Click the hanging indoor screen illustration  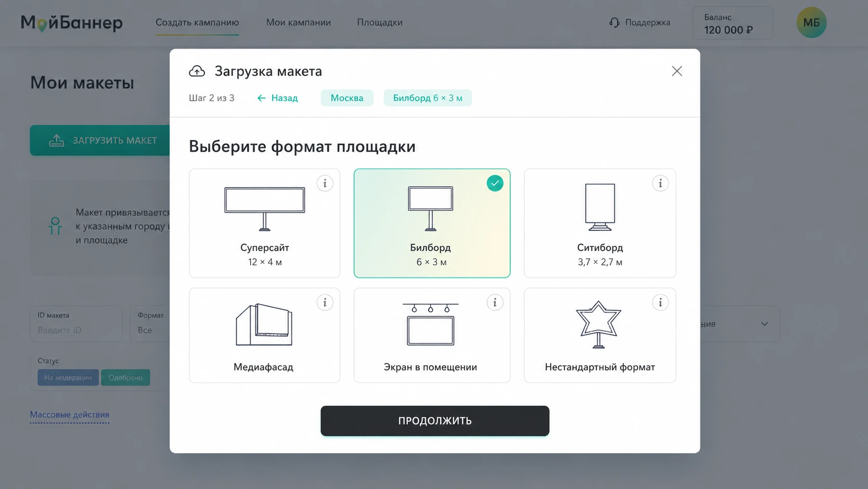click(x=430, y=324)
